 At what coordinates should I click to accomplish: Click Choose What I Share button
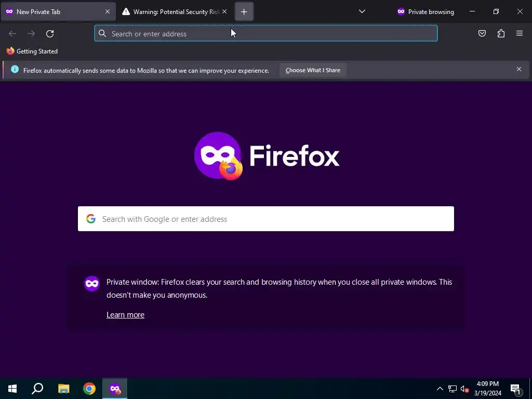313,70
